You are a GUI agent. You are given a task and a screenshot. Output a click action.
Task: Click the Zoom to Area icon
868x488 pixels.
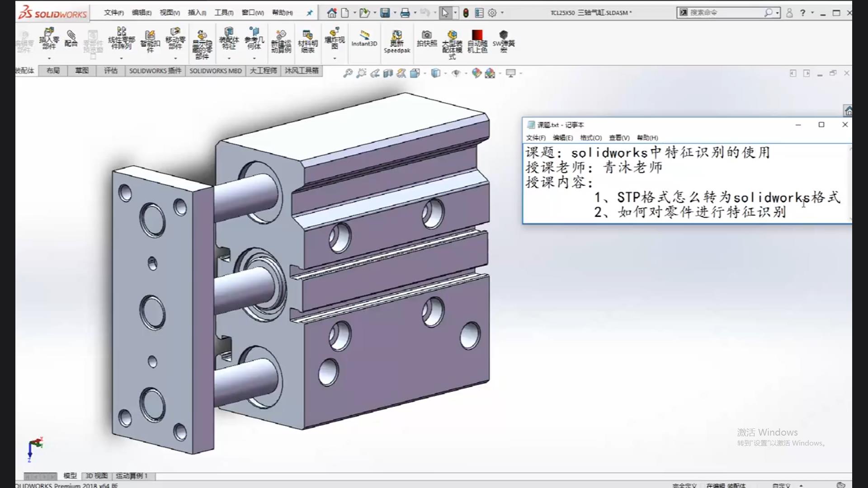click(361, 73)
